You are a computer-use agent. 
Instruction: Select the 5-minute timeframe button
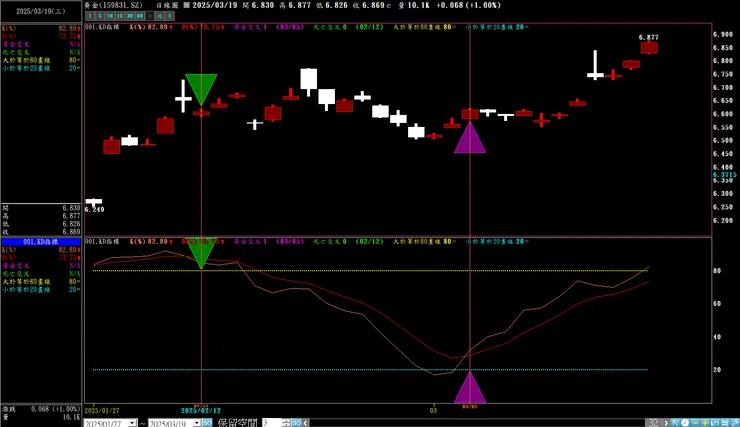coord(100,16)
